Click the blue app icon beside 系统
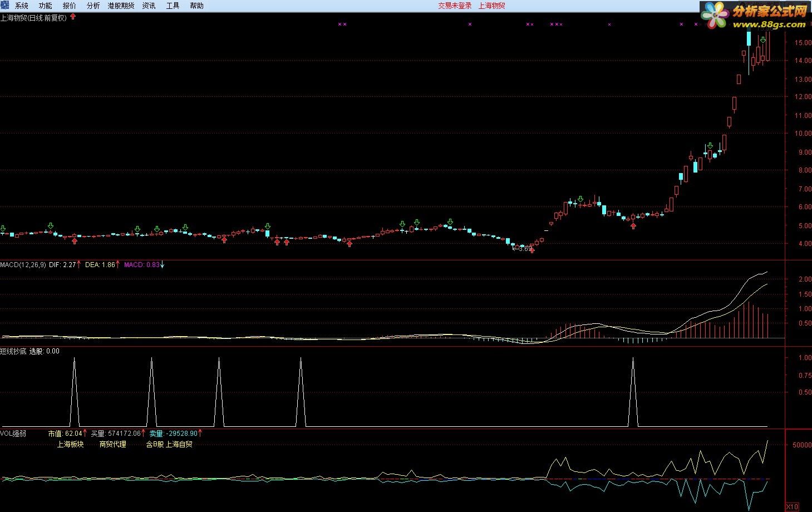812x512 pixels. (x=6, y=6)
